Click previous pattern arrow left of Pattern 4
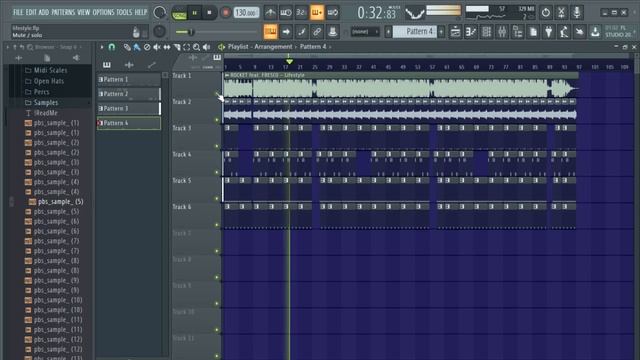Screen dimensions: 640x360 [388, 31]
